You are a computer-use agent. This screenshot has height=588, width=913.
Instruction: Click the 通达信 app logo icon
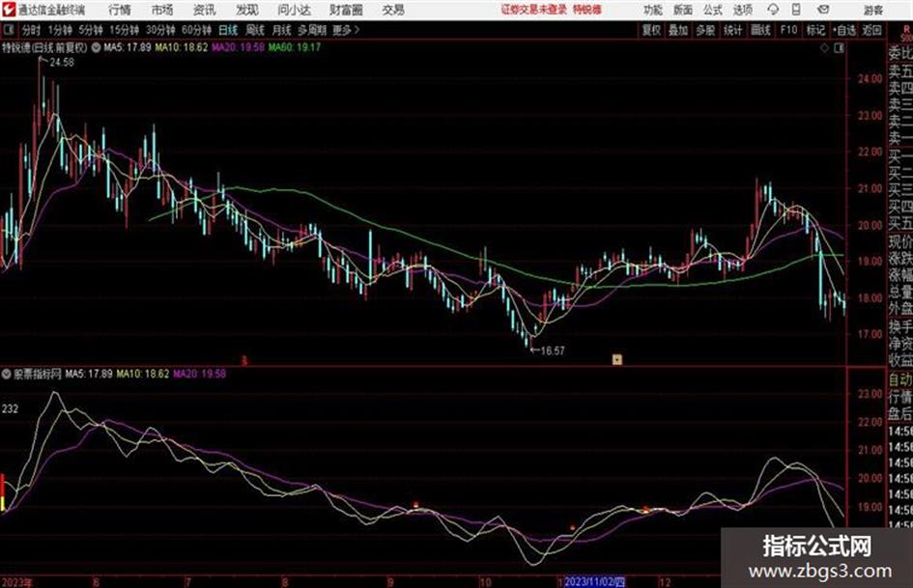8,10
